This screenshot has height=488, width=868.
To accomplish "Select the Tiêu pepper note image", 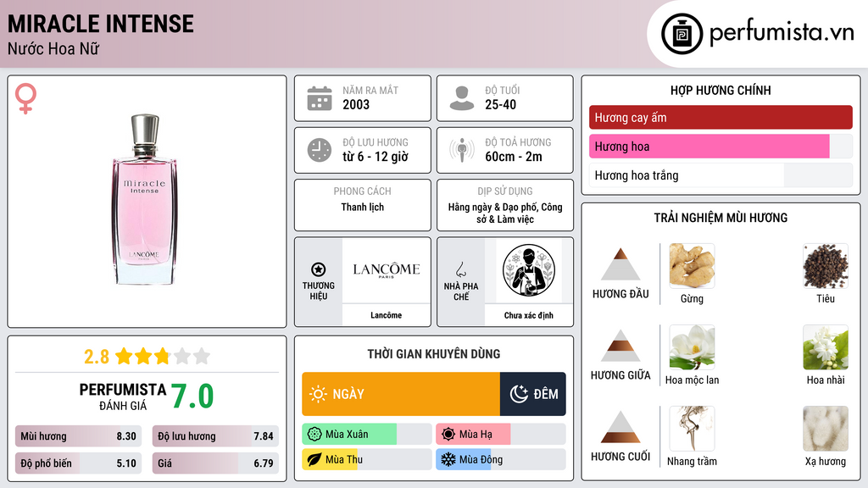I will (x=826, y=266).
